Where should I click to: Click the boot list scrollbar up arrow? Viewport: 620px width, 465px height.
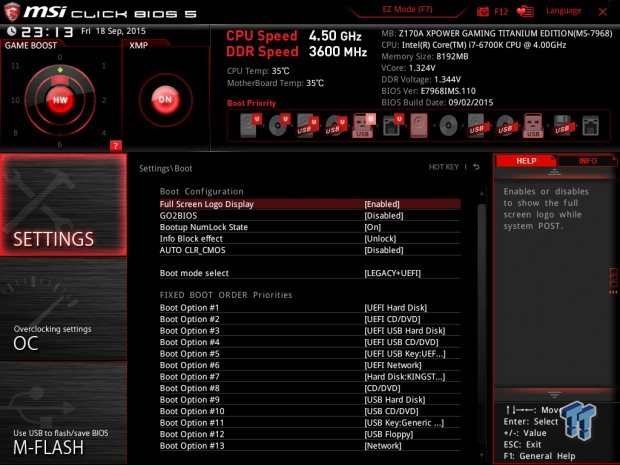click(482, 193)
